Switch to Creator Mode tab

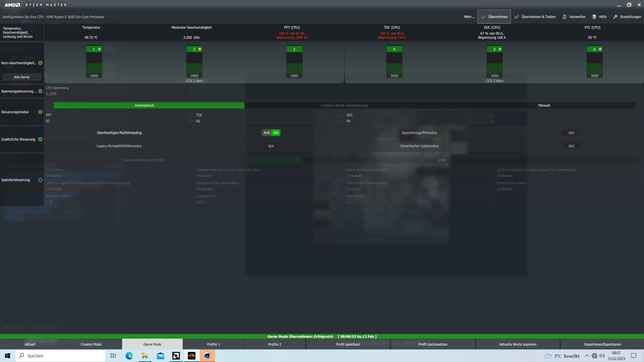pyautogui.click(x=91, y=344)
